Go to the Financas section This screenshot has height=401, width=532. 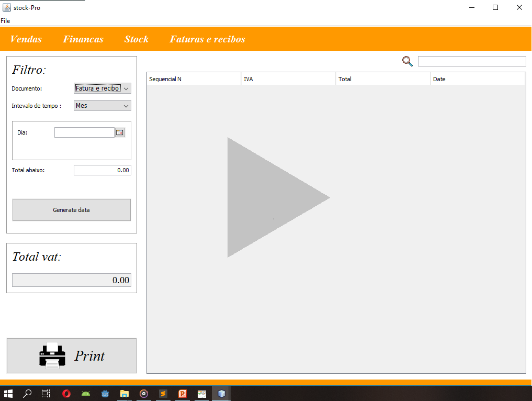point(83,39)
